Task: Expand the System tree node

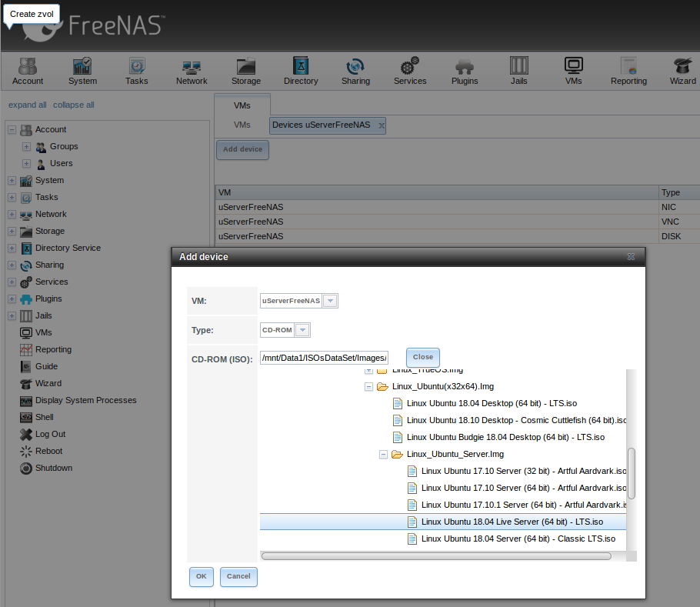Action: click(12, 180)
